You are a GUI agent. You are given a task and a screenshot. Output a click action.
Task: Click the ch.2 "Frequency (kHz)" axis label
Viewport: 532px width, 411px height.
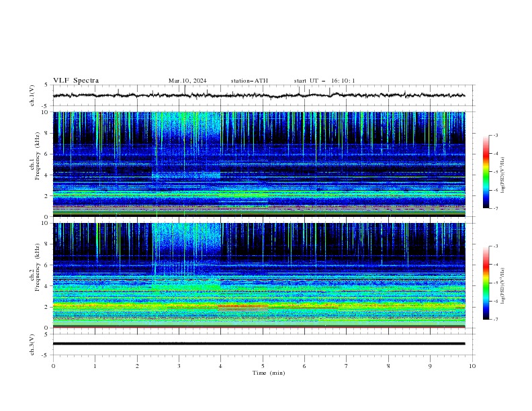37,267
